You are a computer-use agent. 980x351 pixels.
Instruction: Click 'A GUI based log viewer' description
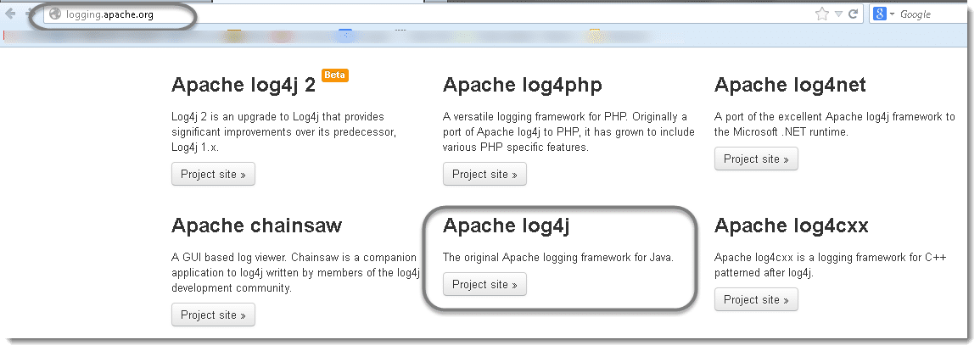coord(295,272)
